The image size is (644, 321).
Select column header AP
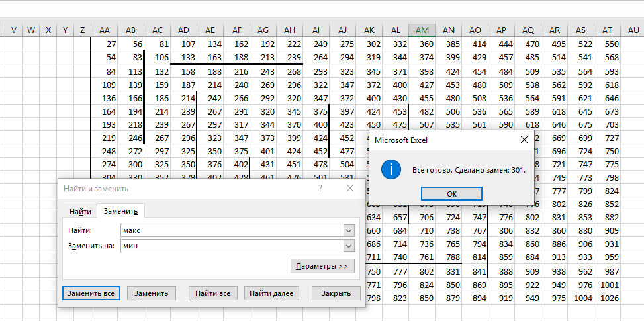pyautogui.click(x=501, y=30)
